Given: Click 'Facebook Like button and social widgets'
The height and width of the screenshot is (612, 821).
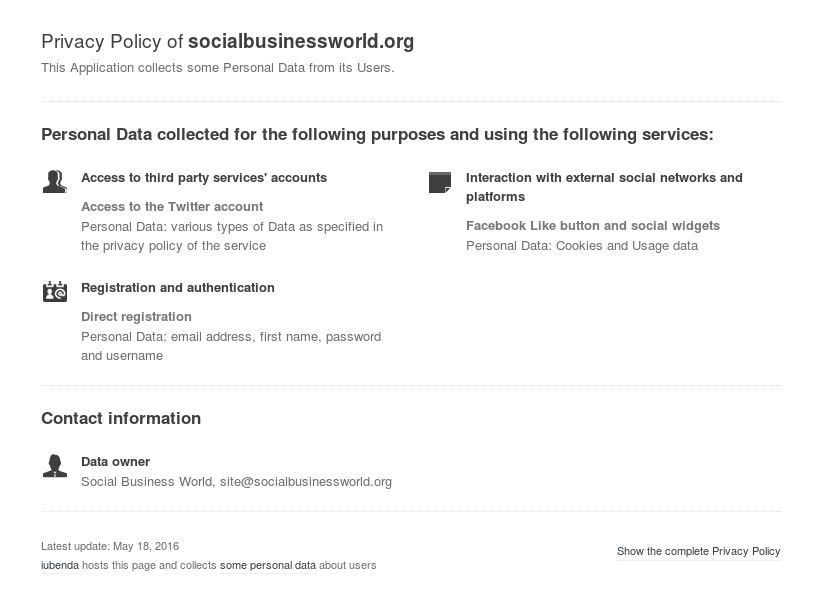Looking at the screenshot, I should (593, 226).
